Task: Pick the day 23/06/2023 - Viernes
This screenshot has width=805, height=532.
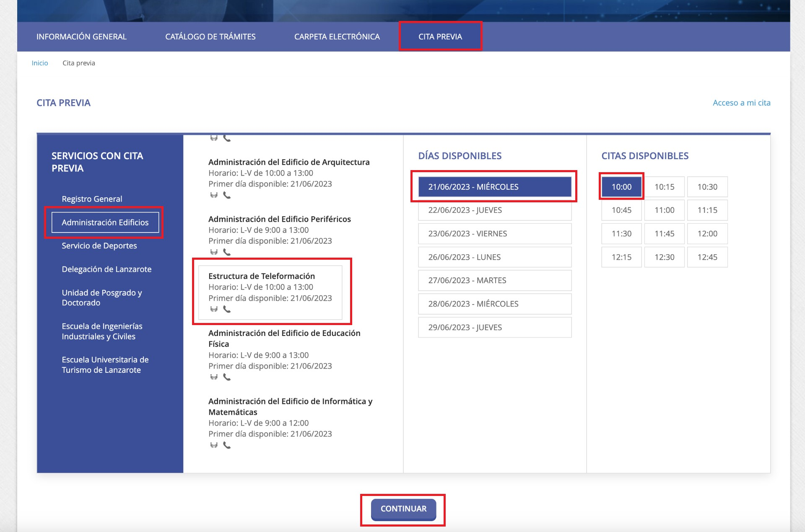Action: point(495,234)
